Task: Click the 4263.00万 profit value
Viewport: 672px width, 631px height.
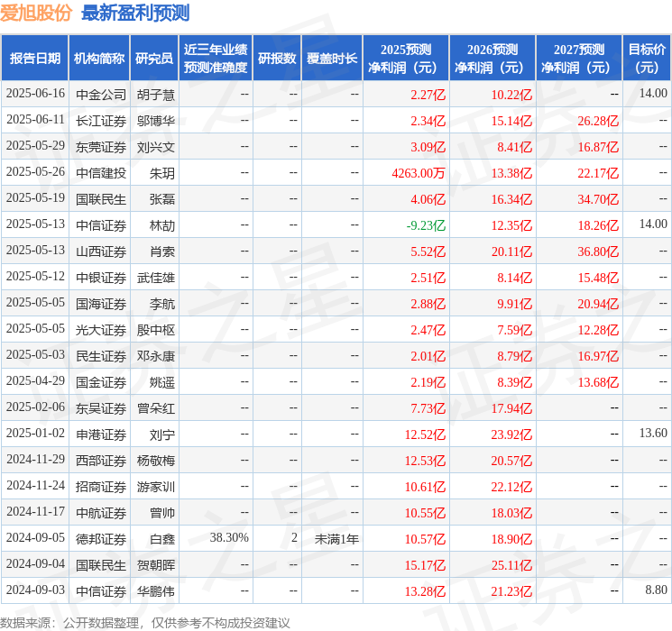Action: (419, 173)
